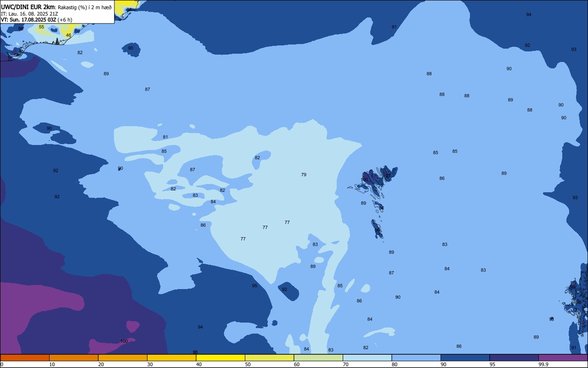The width and height of the screenshot is (588, 368).
Task: Click the '100' value in the purple region
Action: [124, 341]
